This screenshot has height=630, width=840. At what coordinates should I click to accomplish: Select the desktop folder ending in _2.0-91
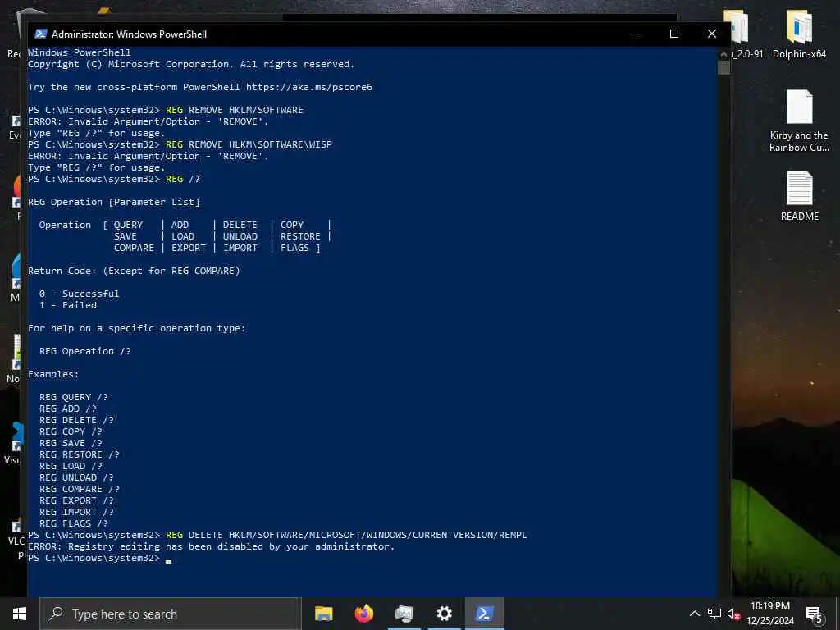pos(742,34)
